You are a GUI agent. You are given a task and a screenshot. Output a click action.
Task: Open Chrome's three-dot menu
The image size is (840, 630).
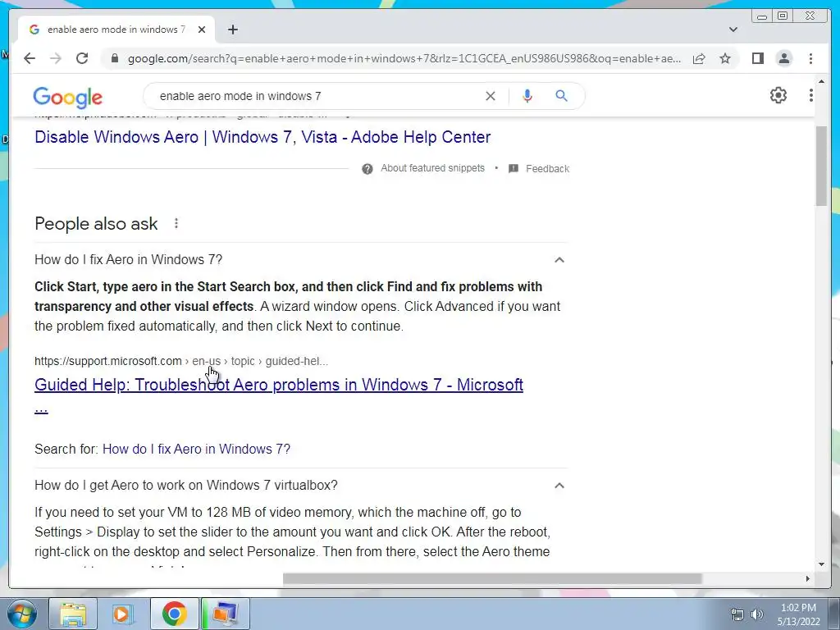coord(810,58)
